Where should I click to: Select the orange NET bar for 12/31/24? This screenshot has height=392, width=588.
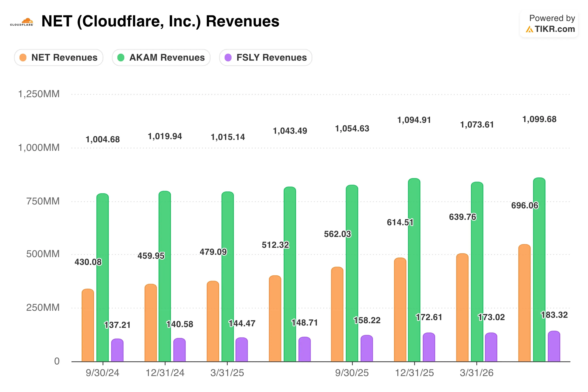(151, 323)
